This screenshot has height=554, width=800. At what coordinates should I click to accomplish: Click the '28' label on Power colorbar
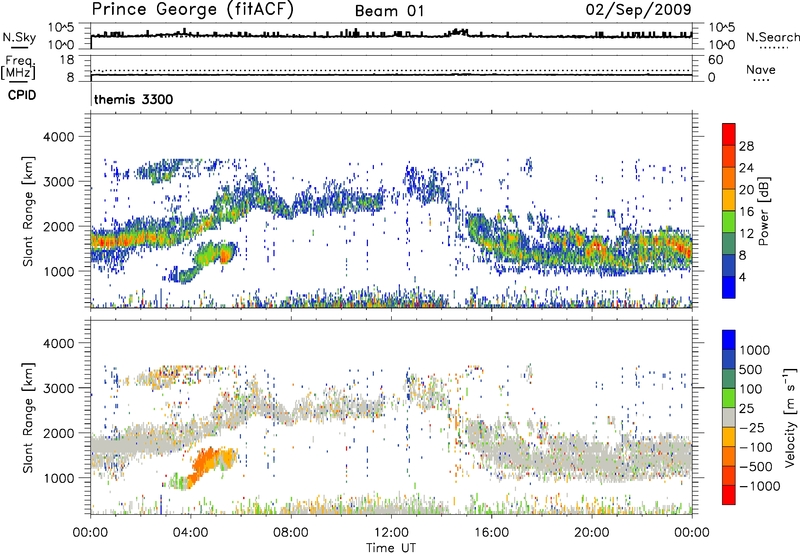click(746, 146)
